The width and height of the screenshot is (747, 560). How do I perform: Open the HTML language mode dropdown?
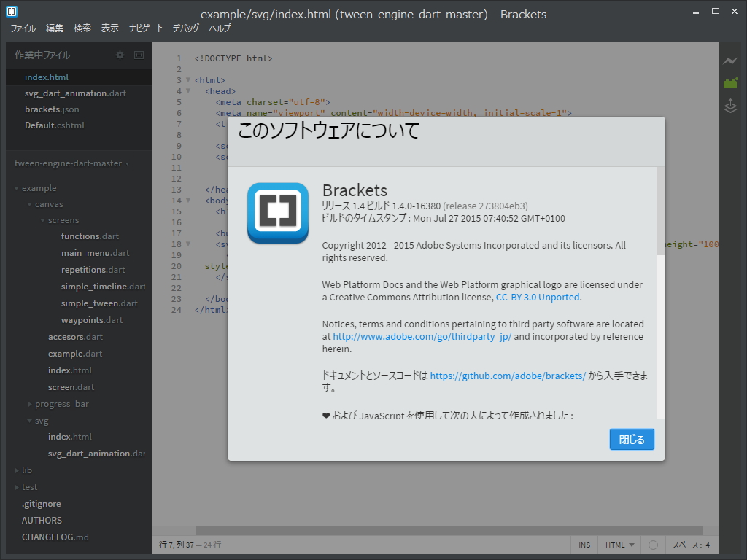619,545
